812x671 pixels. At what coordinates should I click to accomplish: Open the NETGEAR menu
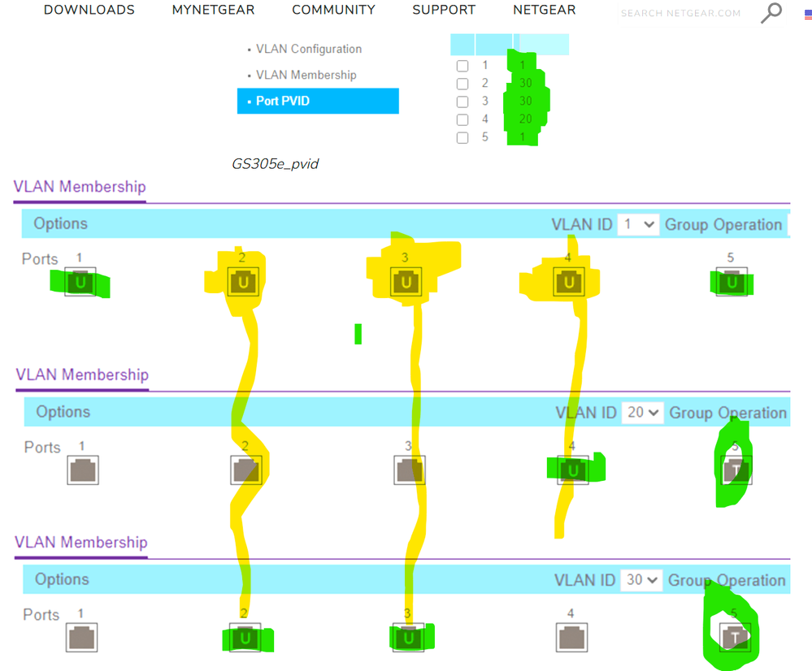(545, 10)
